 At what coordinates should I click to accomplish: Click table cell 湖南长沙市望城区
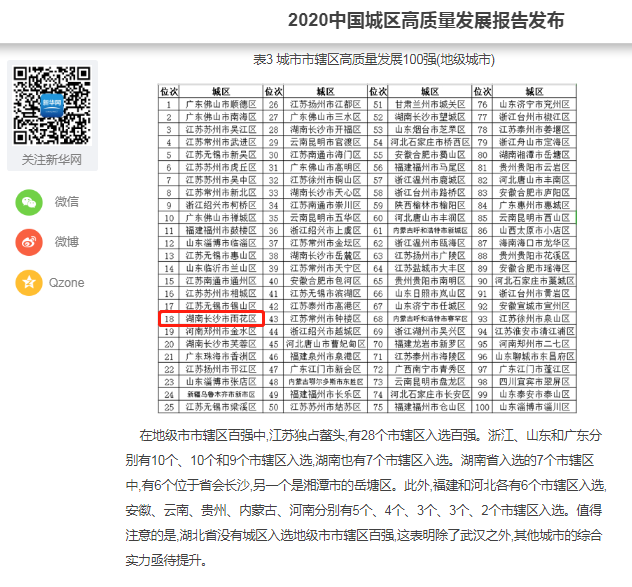[x=430, y=117]
